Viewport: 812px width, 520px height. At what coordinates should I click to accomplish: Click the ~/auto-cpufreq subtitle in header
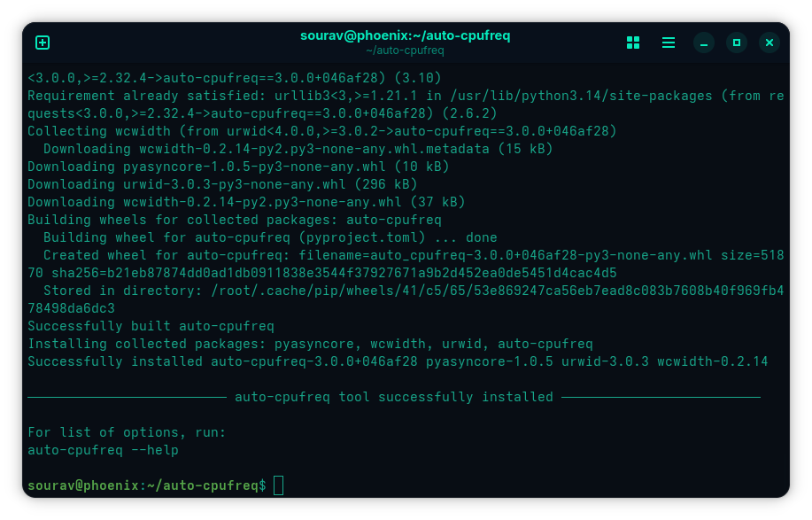click(x=405, y=50)
